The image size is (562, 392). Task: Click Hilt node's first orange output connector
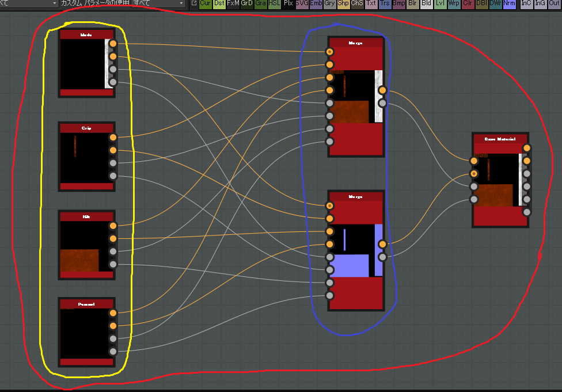pyautogui.click(x=113, y=226)
